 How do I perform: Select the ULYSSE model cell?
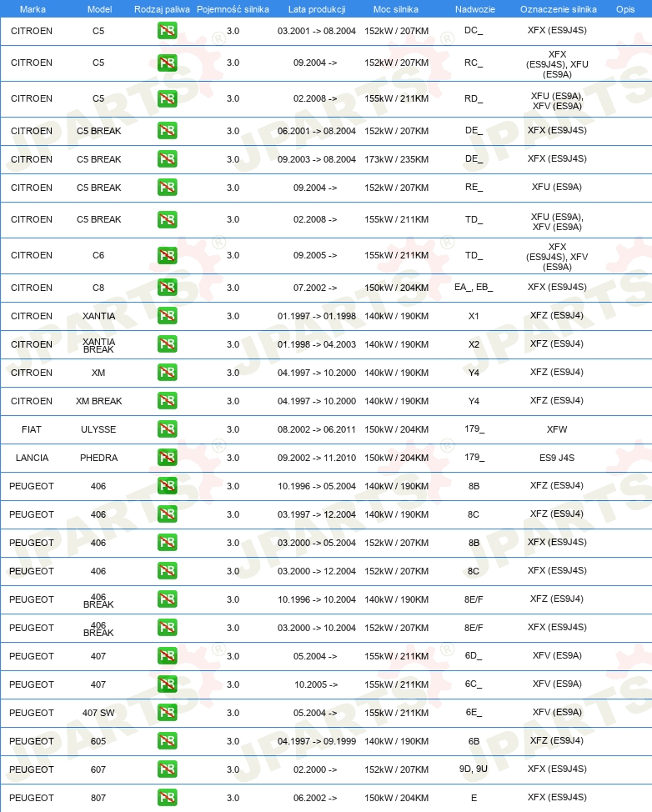98,429
